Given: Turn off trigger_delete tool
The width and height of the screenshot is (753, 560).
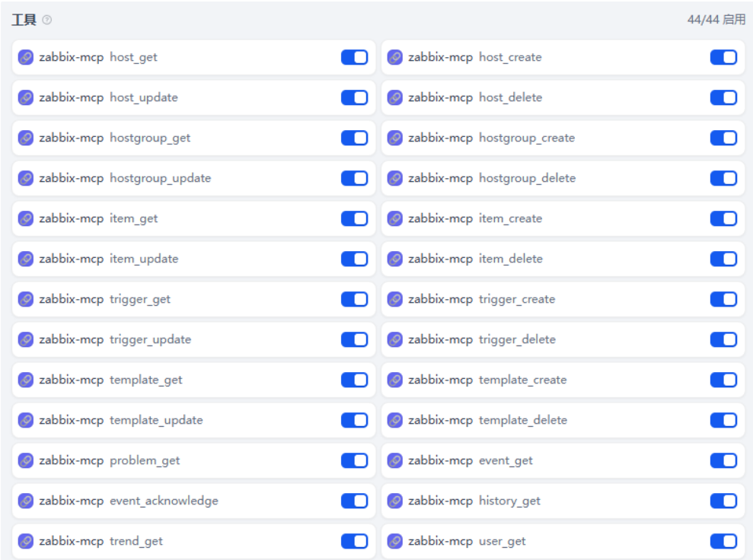Looking at the screenshot, I should coord(724,339).
